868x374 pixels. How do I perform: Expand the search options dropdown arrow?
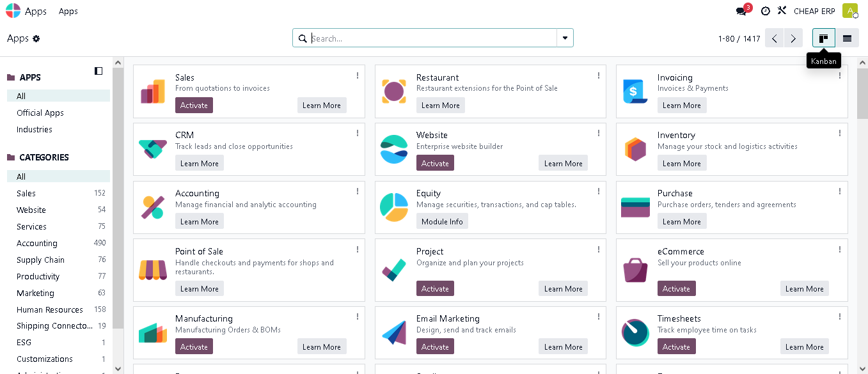coord(565,38)
